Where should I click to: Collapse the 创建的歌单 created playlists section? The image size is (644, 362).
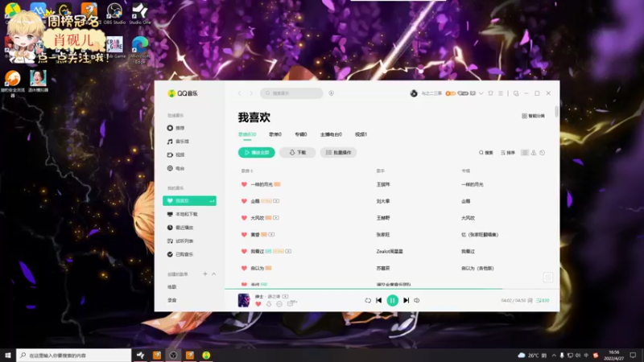pyautogui.click(x=213, y=274)
